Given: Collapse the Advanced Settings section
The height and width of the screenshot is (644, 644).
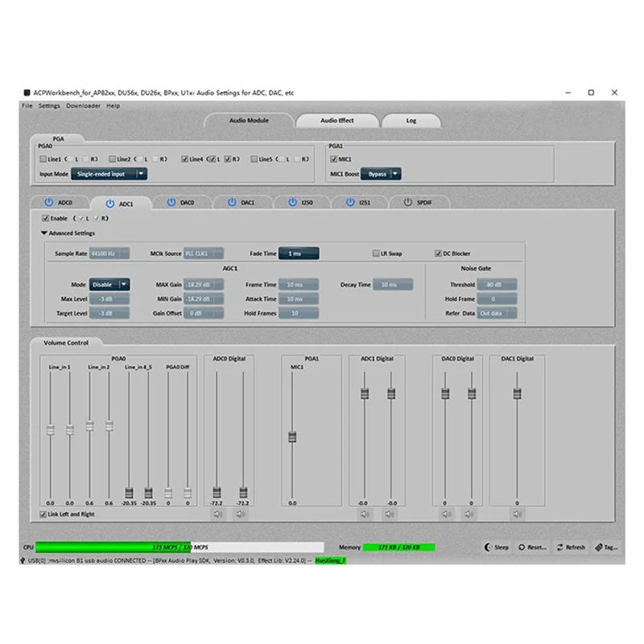Looking at the screenshot, I should click(43, 233).
